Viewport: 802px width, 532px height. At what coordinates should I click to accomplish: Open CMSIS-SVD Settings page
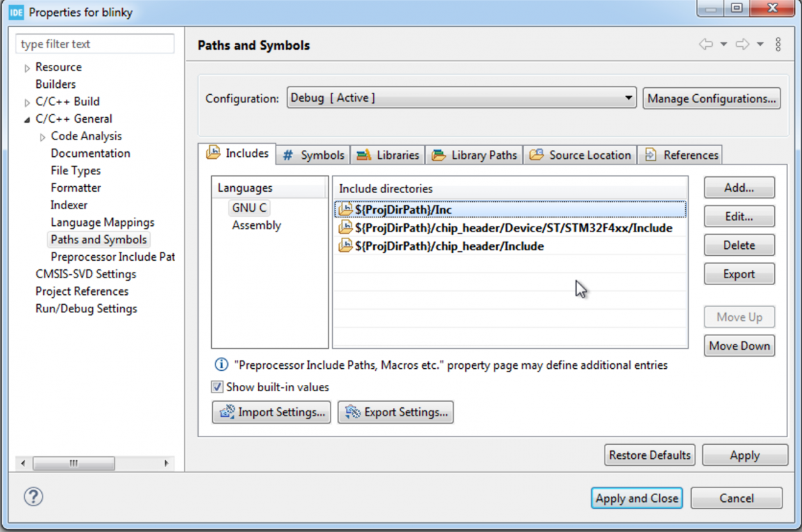[x=86, y=274]
